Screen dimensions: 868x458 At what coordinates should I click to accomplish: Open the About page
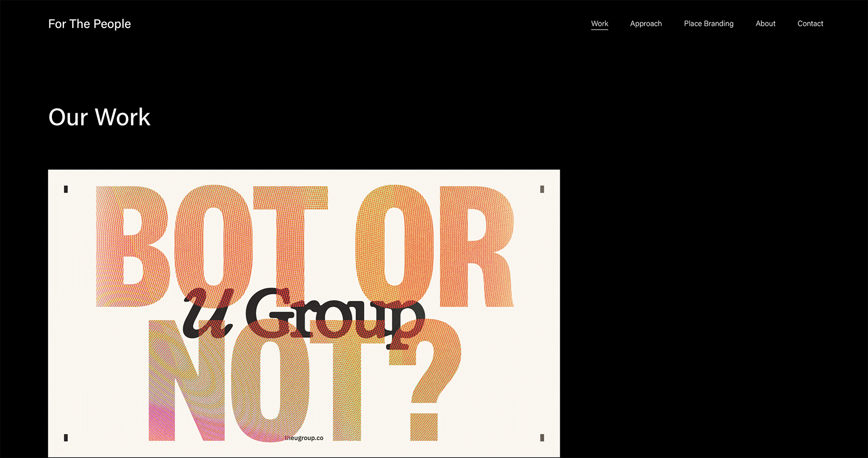(x=765, y=23)
